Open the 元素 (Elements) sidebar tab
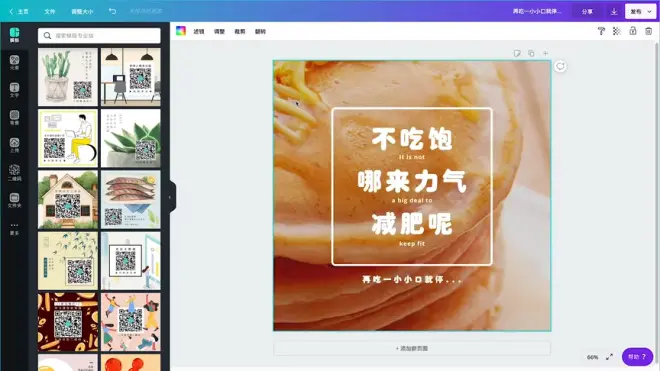The image size is (660, 371). pos(14,62)
